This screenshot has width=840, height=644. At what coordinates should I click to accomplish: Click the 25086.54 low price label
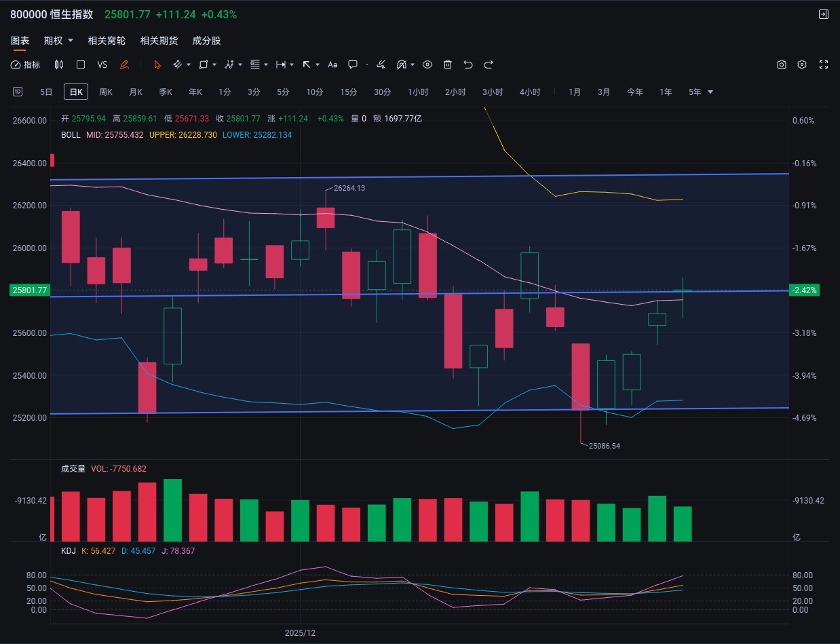[605, 446]
